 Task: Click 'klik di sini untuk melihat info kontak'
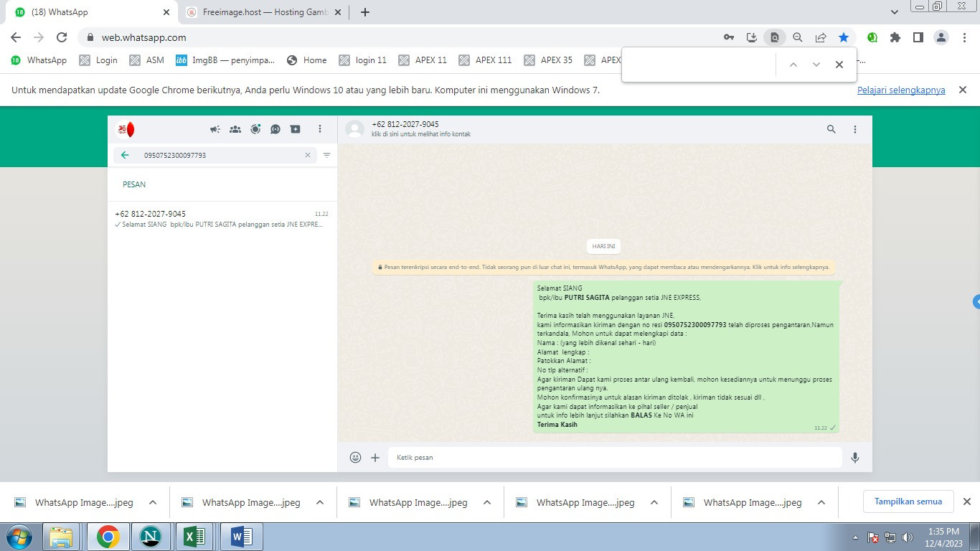point(421,134)
